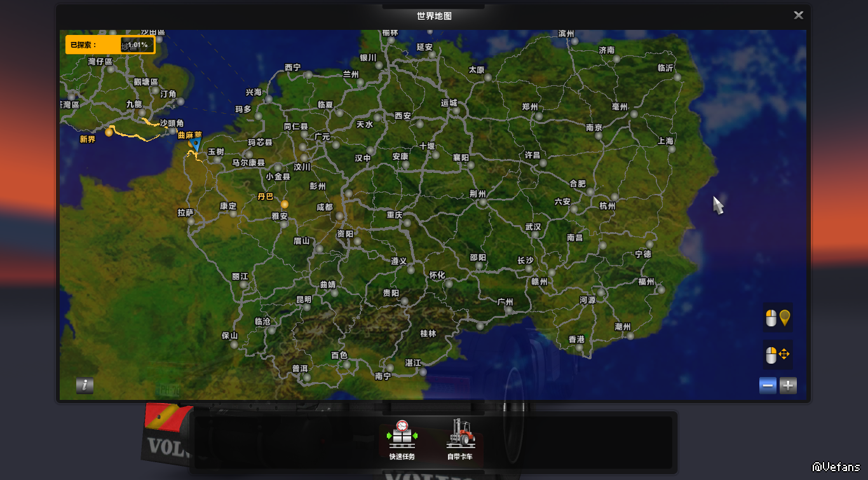Zoom out the world map with minus
The height and width of the screenshot is (480, 868).
(x=768, y=385)
